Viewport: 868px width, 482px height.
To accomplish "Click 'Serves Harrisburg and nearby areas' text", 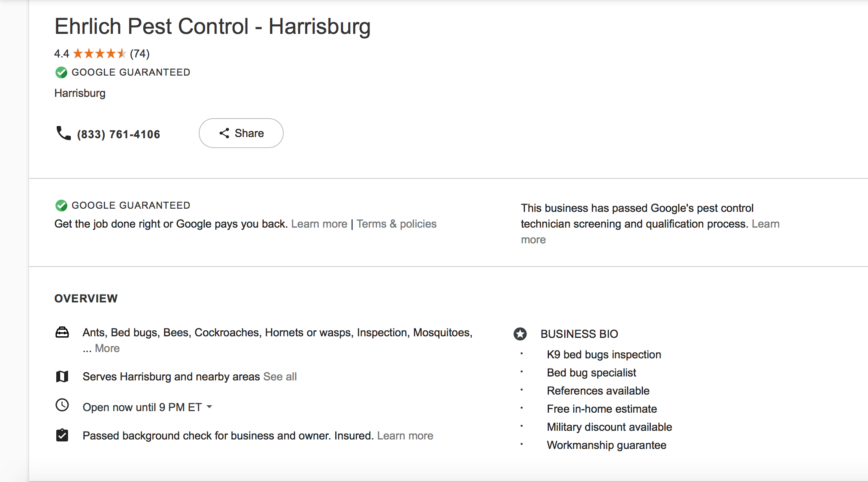I will tap(171, 376).
